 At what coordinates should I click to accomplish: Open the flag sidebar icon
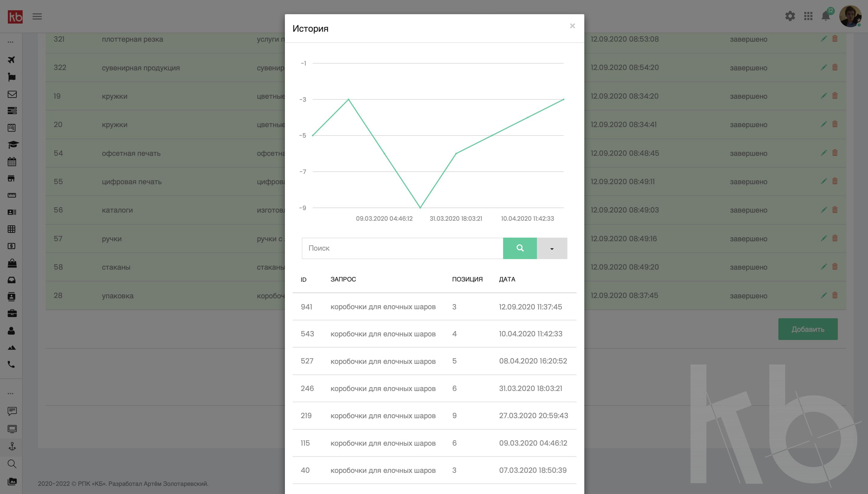coord(11,77)
